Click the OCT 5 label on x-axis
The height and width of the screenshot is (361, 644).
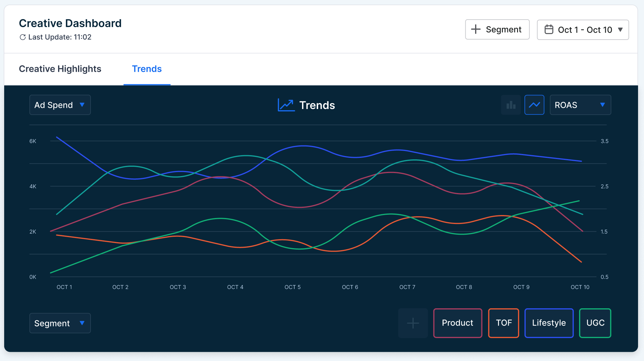pyautogui.click(x=293, y=287)
